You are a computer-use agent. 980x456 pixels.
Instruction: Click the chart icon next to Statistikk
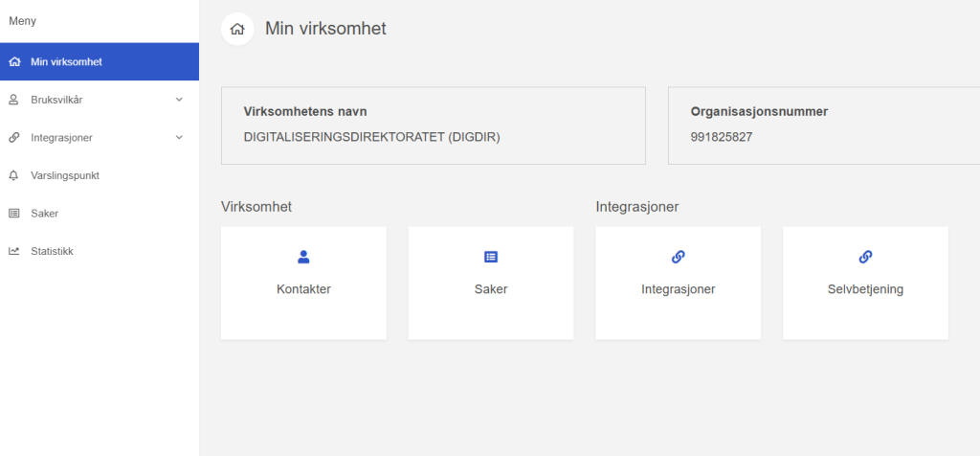tap(13, 252)
